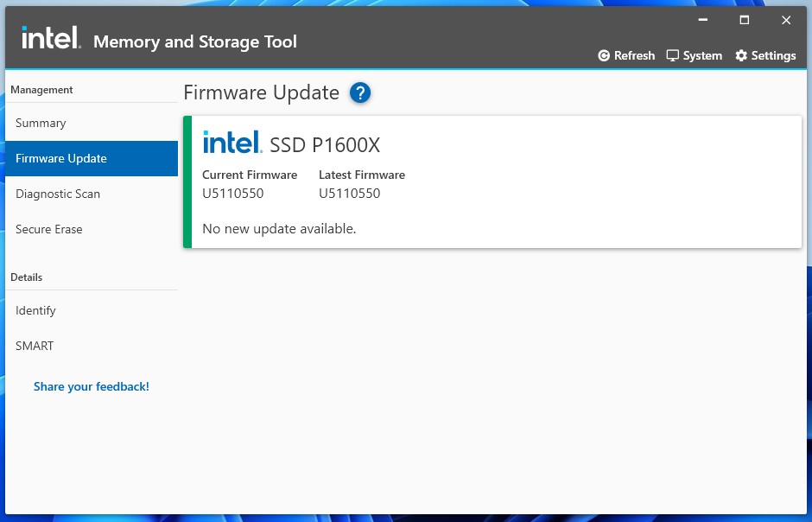Select the SSD P1600X drive card

(492, 181)
